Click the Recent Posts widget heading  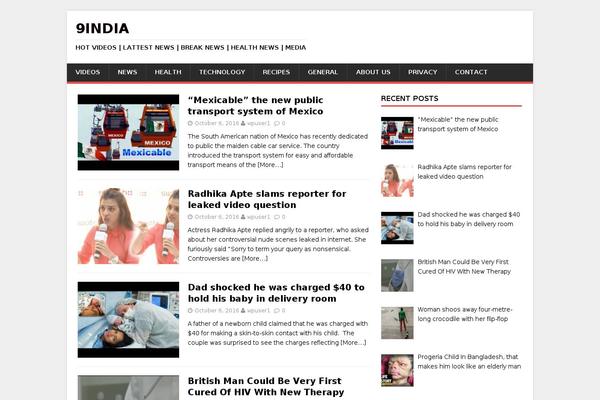[x=409, y=98]
